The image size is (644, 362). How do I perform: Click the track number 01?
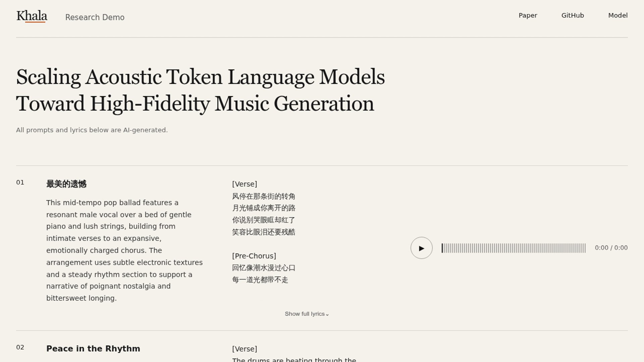20,182
